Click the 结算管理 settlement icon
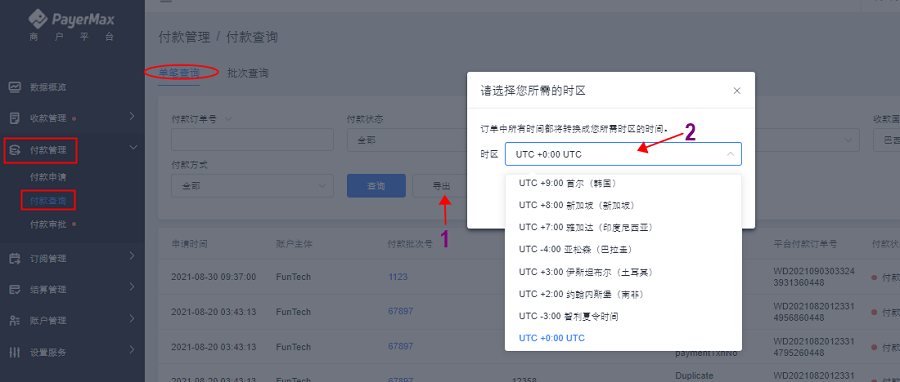 (x=15, y=290)
